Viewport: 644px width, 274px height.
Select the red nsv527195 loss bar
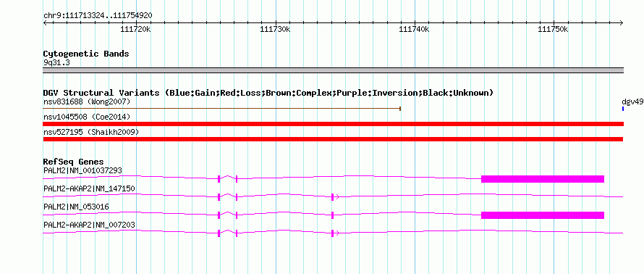pyautogui.click(x=333, y=139)
